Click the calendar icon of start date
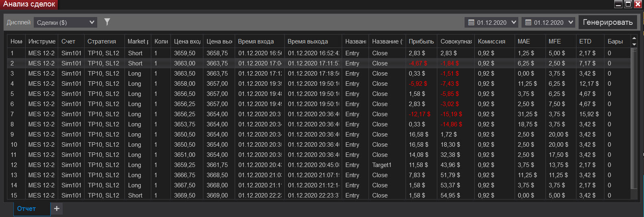 [471, 22]
